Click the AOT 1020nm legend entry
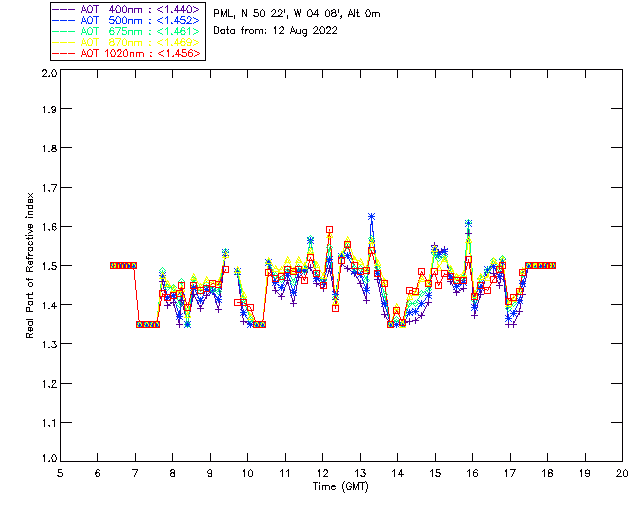The width and height of the screenshot is (640, 512). pos(127,53)
